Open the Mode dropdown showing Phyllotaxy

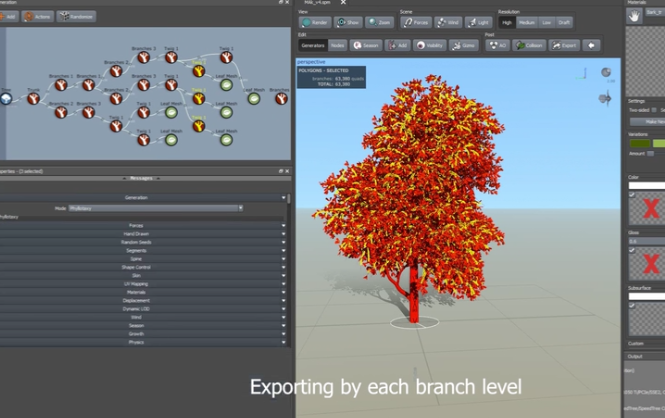[156, 208]
